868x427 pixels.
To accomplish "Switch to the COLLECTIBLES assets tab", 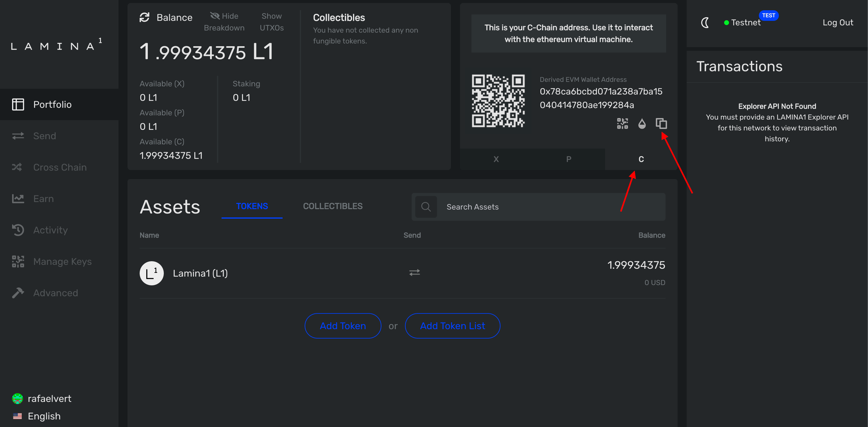I will [332, 206].
